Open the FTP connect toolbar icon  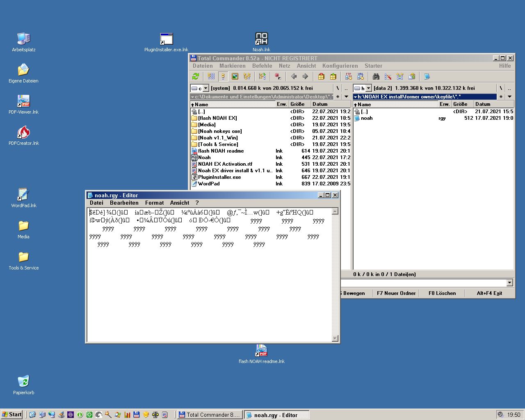(x=349, y=76)
